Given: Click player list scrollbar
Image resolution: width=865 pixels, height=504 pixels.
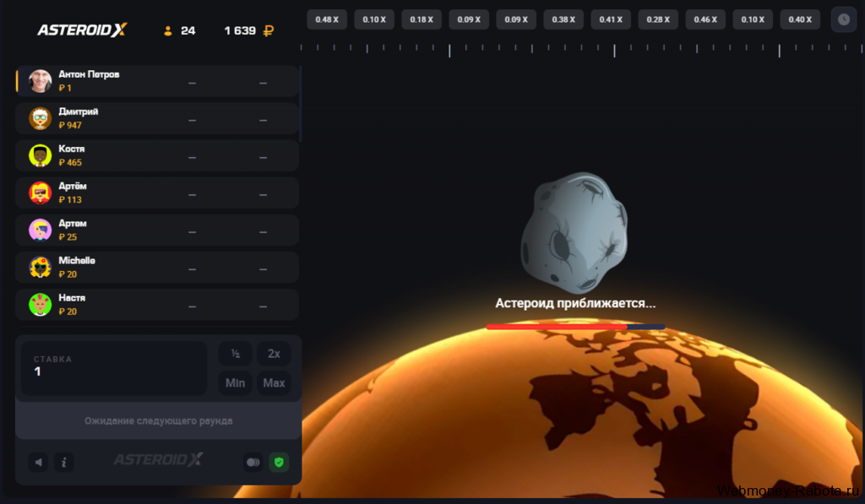Looking at the screenshot, I should point(300,104).
